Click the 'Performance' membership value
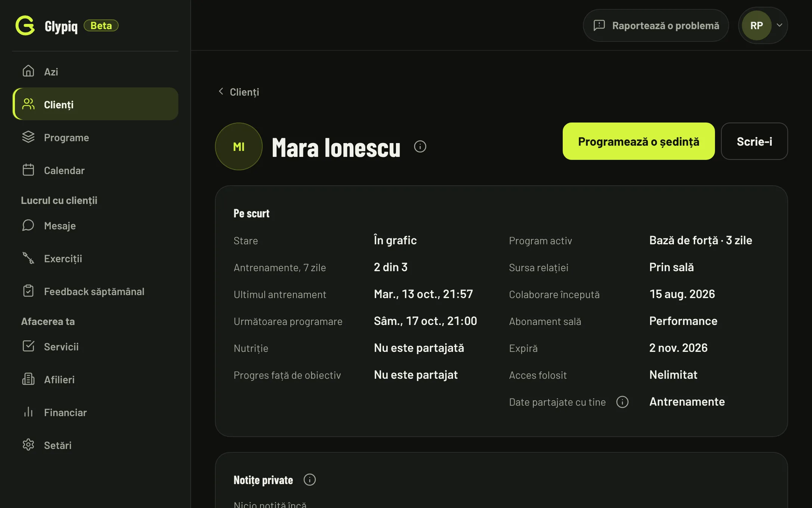Image resolution: width=812 pixels, height=508 pixels. [x=683, y=321]
